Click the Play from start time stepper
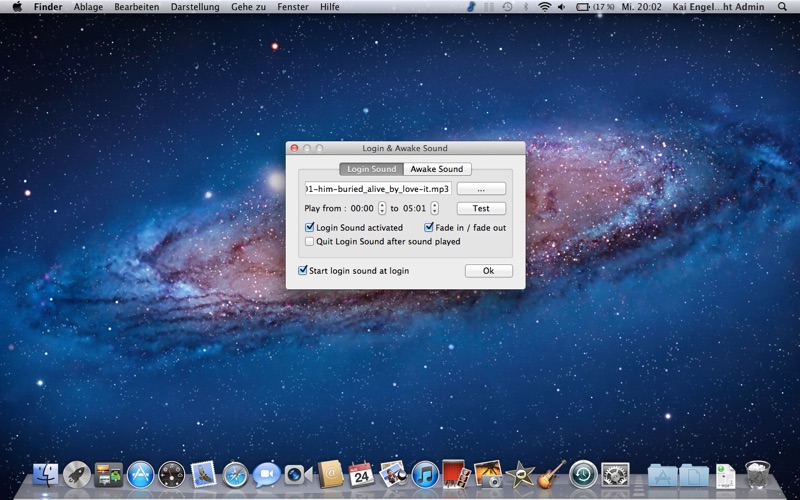800x500 pixels. tap(382, 208)
